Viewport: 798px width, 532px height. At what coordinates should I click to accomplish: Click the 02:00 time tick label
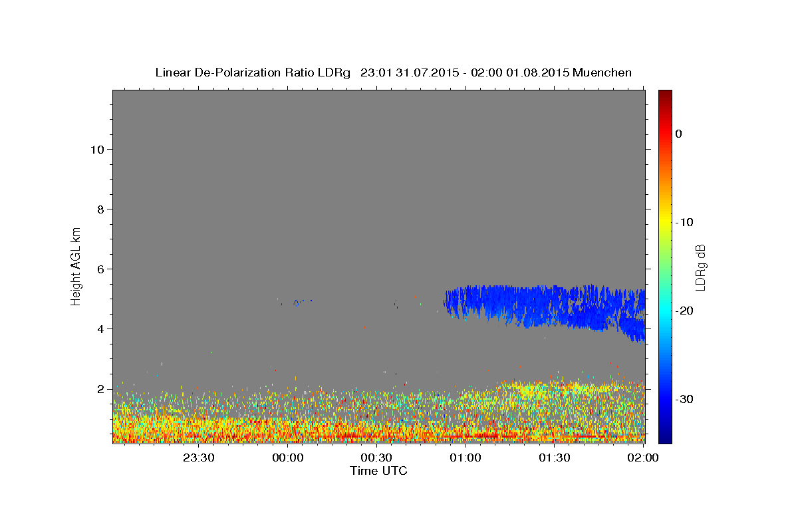point(643,458)
